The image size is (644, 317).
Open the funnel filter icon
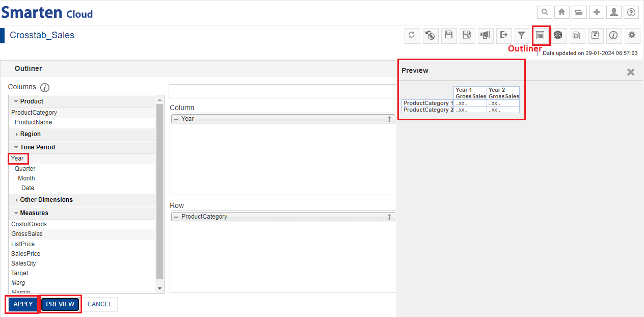522,35
